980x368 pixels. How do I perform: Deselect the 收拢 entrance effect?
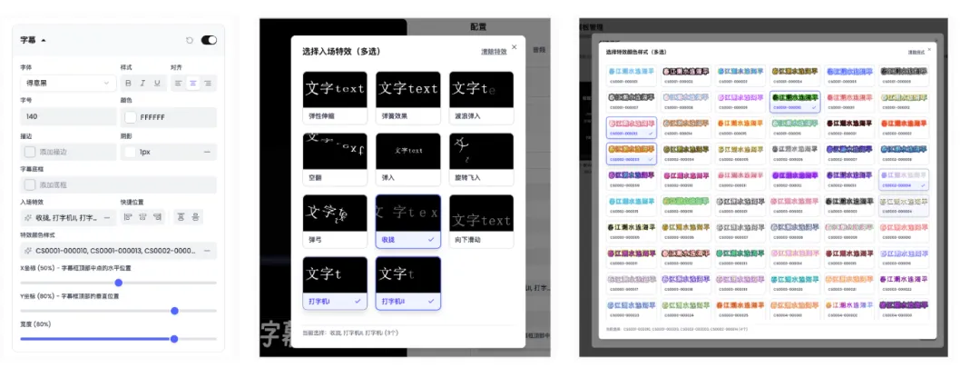click(408, 222)
